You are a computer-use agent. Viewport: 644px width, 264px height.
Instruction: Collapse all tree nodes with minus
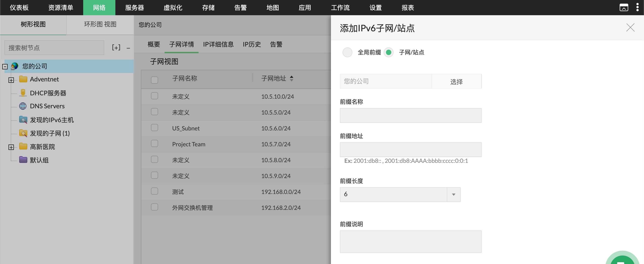pyautogui.click(x=128, y=48)
